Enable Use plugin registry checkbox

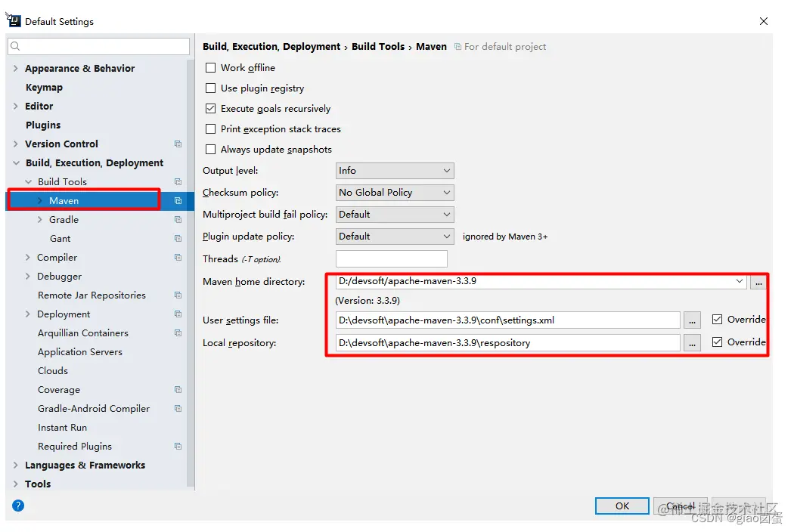coord(211,88)
